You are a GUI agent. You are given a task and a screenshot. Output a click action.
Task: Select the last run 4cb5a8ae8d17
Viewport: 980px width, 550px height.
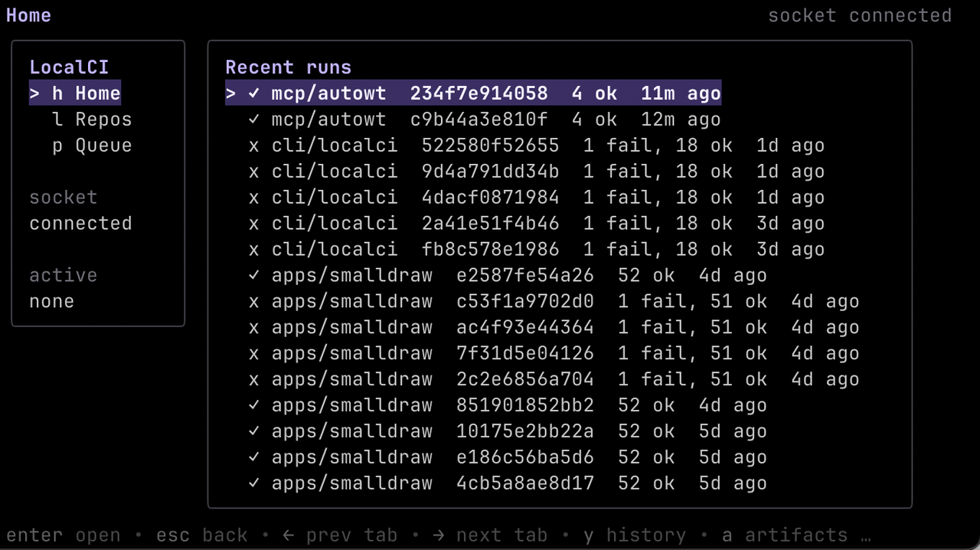[507, 484]
